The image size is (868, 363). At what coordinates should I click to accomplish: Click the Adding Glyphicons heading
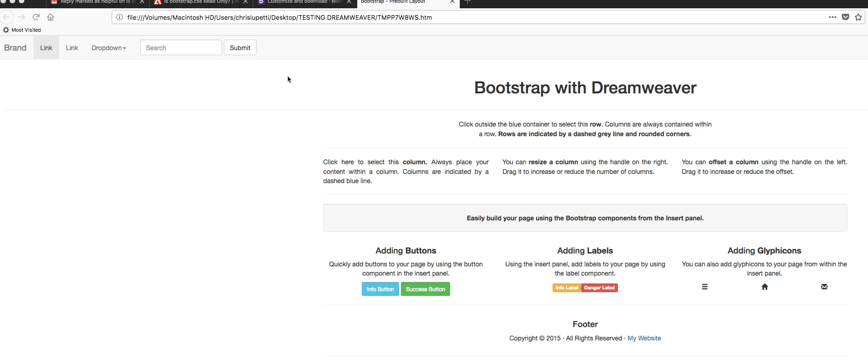(x=764, y=251)
